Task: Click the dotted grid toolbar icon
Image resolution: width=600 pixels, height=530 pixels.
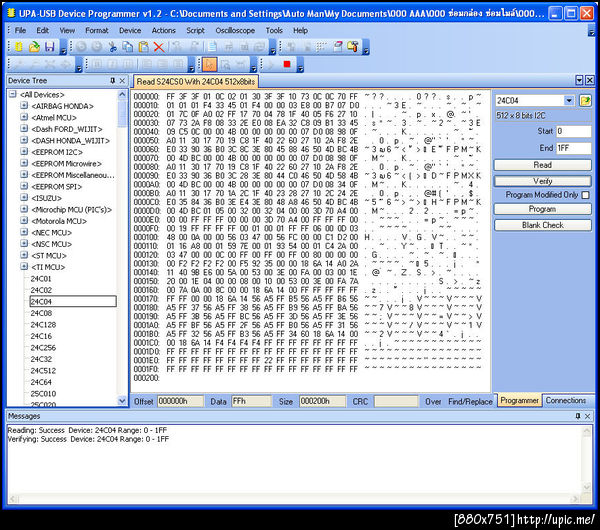Action: [x=322, y=47]
